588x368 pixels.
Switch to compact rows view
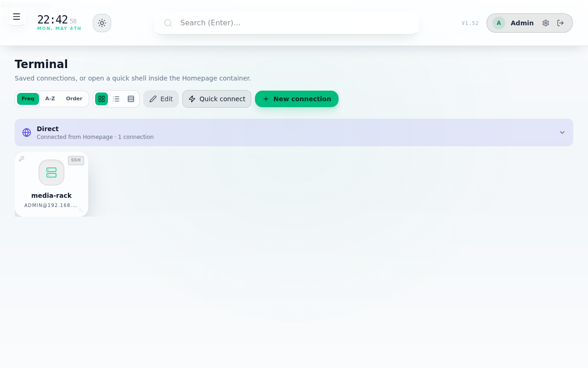coord(131,99)
